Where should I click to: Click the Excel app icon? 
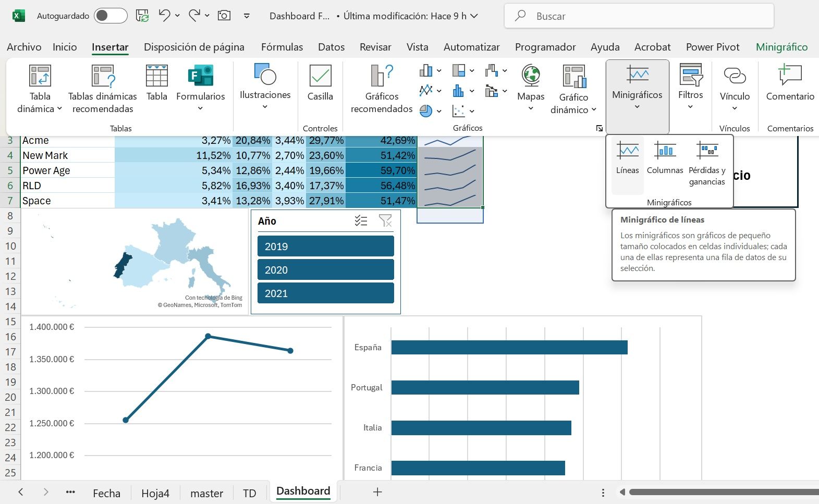[x=18, y=16]
